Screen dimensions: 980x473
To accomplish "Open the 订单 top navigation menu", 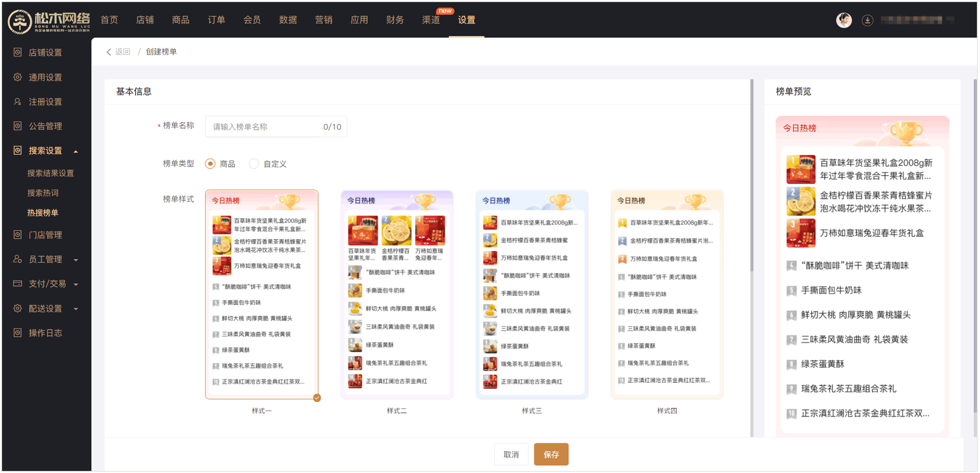I will tap(216, 20).
